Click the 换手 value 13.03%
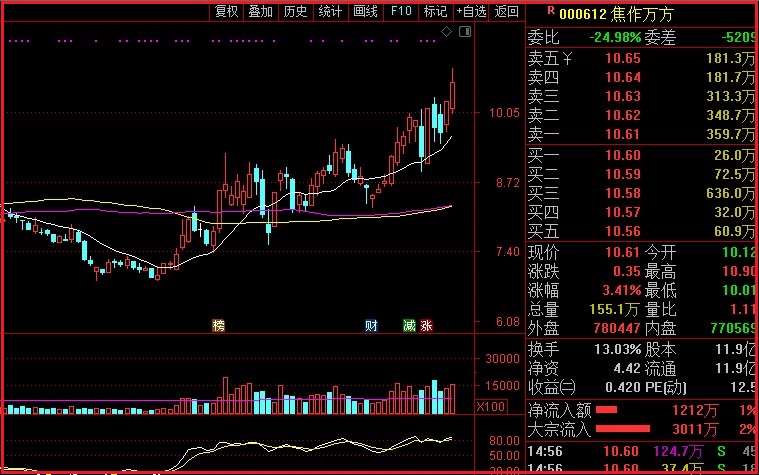This screenshot has width=759, height=475. point(617,349)
